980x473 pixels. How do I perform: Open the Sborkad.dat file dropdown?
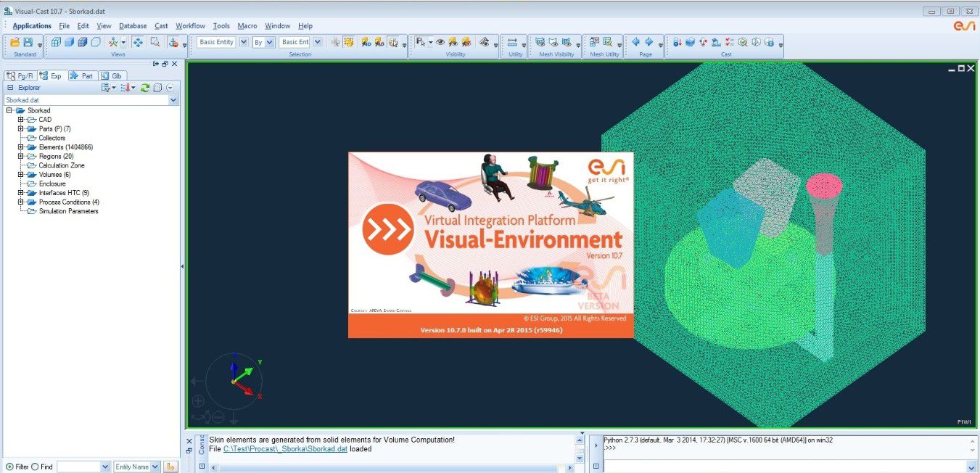pyautogui.click(x=173, y=100)
